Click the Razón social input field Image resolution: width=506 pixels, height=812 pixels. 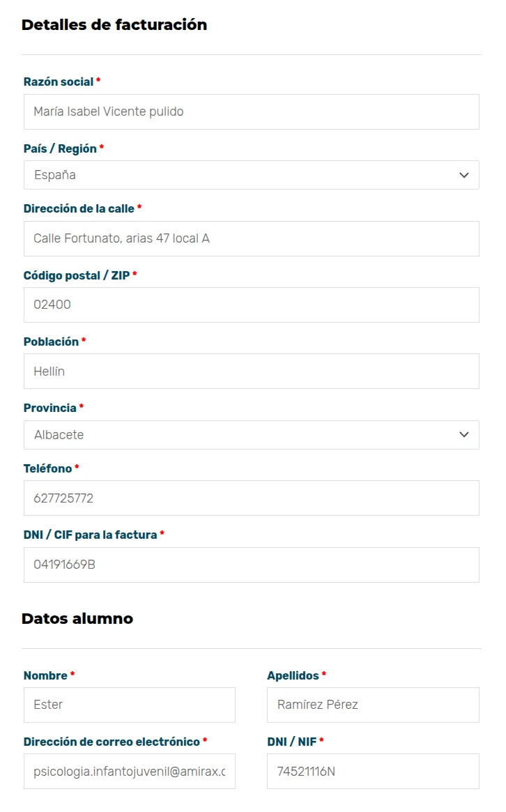click(251, 112)
